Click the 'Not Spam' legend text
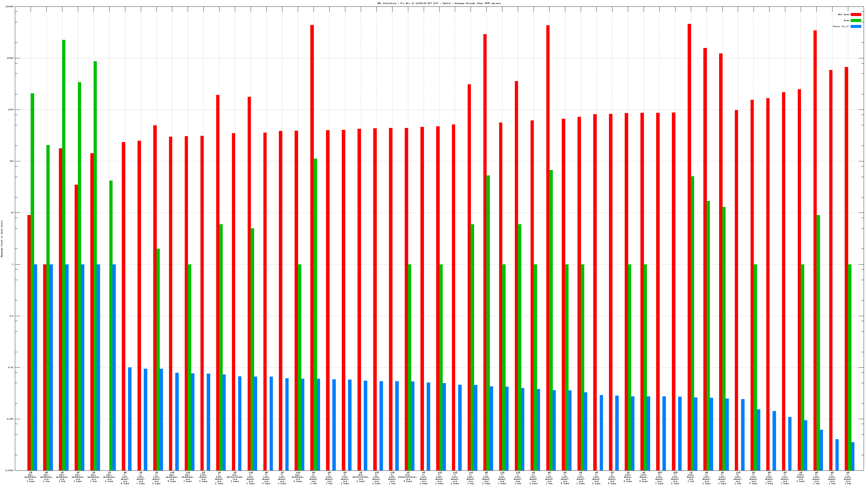868x488 pixels. click(x=843, y=14)
